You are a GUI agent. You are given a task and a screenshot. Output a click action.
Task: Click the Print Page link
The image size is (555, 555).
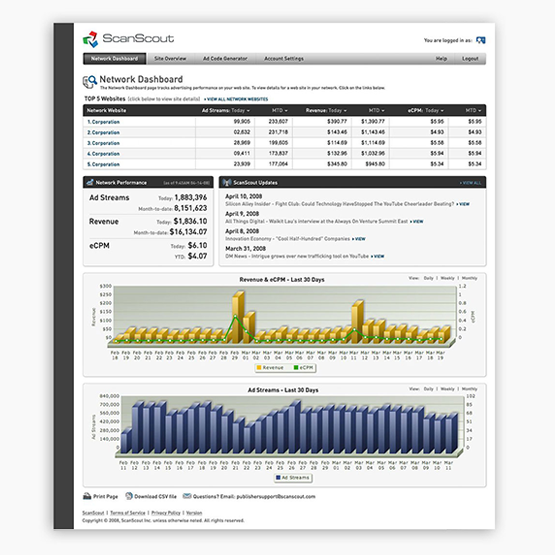(105, 496)
